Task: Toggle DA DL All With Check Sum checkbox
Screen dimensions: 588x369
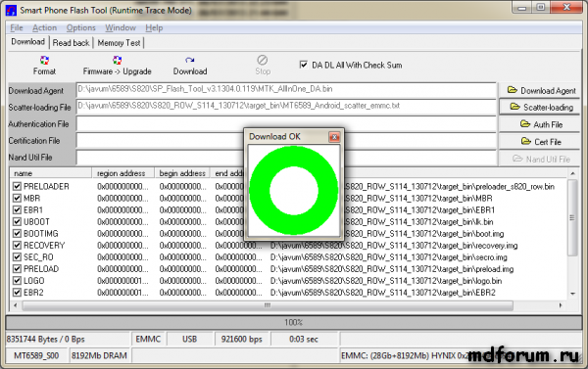Action: (x=304, y=65)
